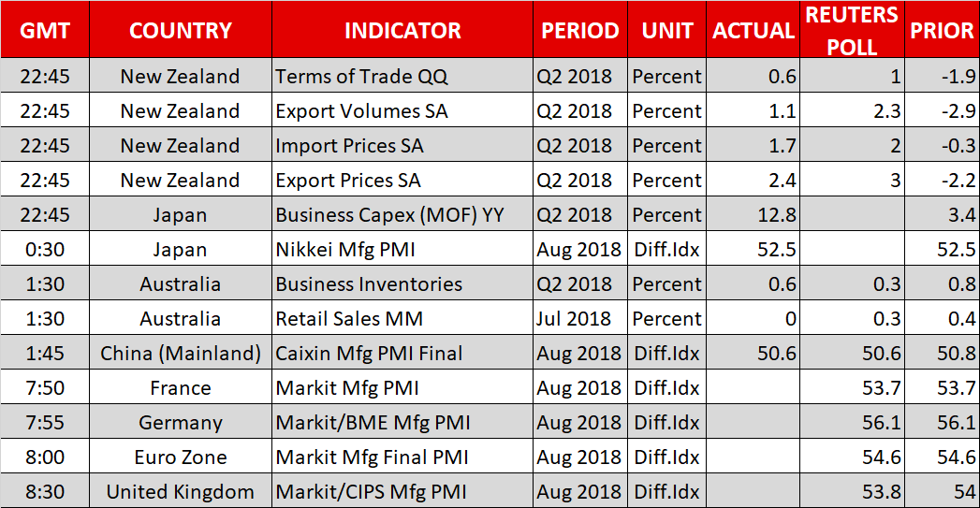The height and width of the screenshot is (508, 980).
Task: Click the GMT column header
Action: tap(45, 31)
